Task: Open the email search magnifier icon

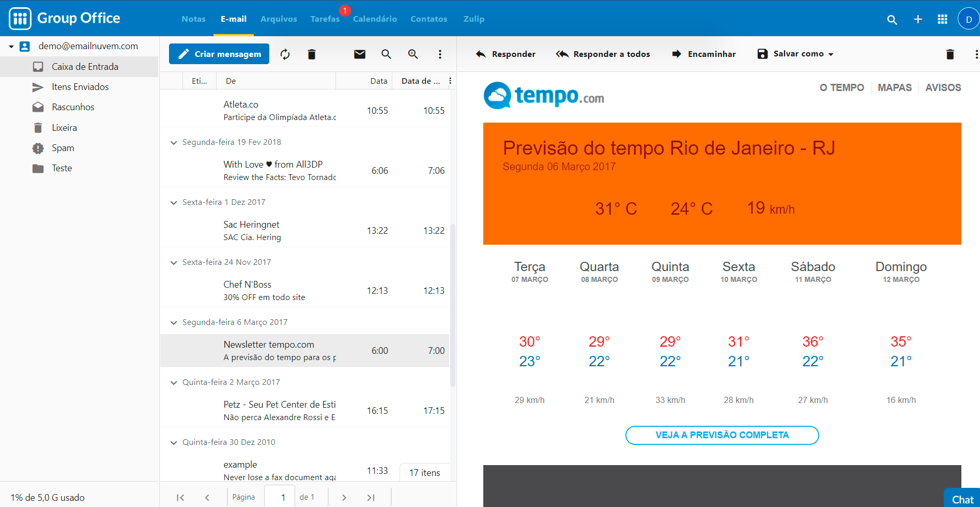Action: (x=386, y=54)
